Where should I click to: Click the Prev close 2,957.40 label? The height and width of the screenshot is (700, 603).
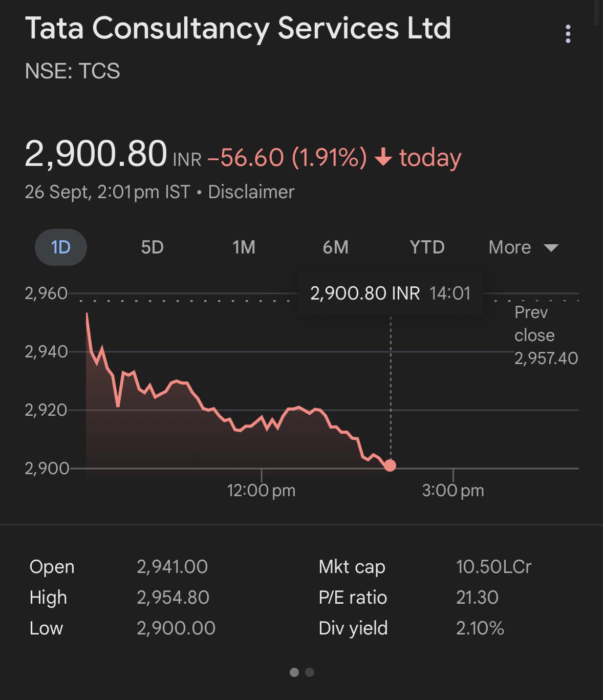click(546, 335)
